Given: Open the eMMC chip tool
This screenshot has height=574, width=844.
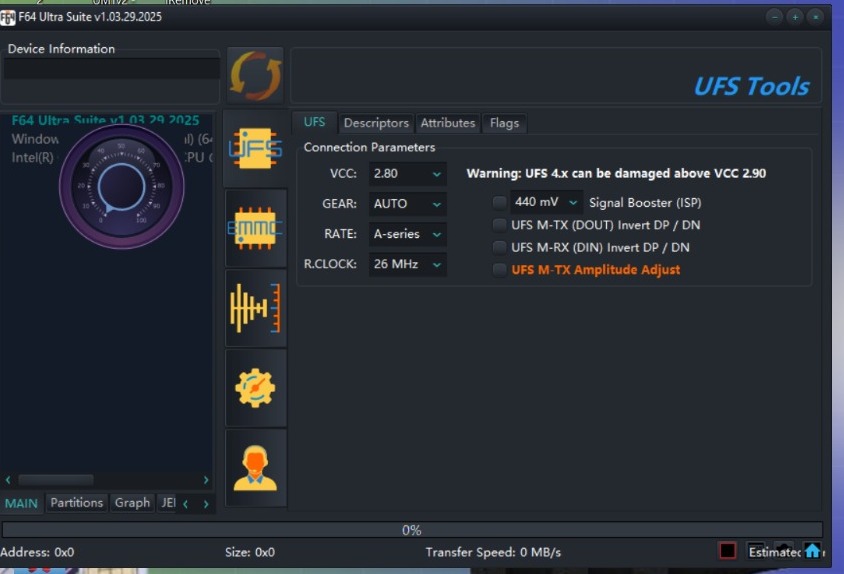Looking at the screenshot, I should click(x=255, y=228).
